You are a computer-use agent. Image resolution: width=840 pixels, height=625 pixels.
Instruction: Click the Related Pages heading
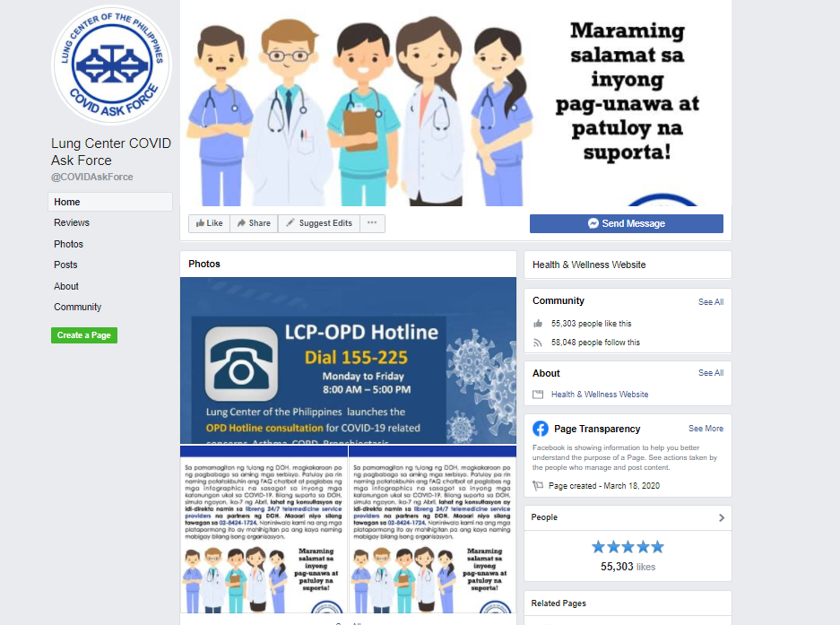coord(559,603)
